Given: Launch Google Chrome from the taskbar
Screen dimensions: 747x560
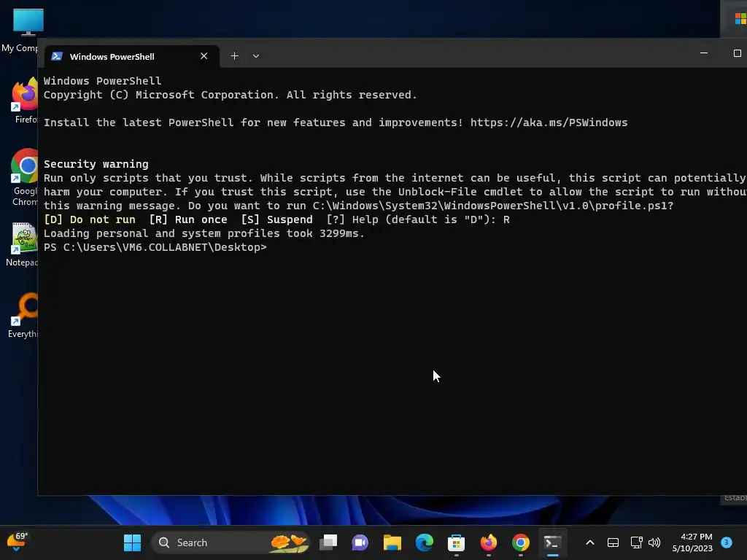Looking at the screenshot, I should [x=520, y=542].
